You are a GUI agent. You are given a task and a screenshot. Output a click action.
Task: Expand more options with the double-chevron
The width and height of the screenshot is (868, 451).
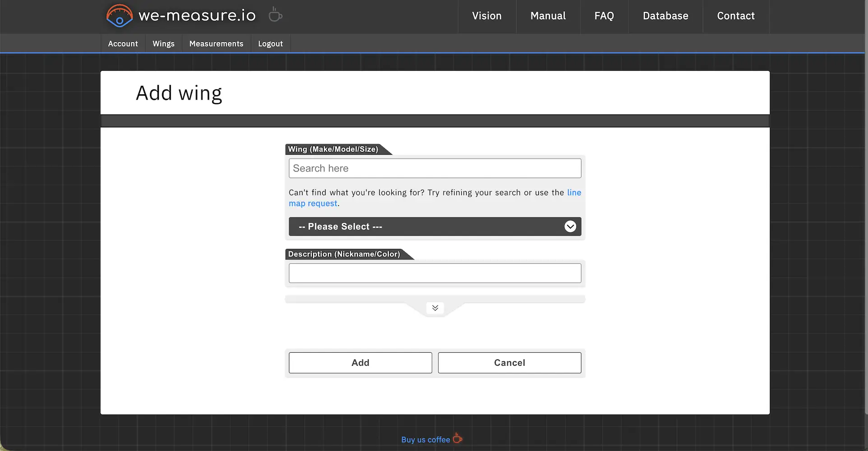[435, 308]
